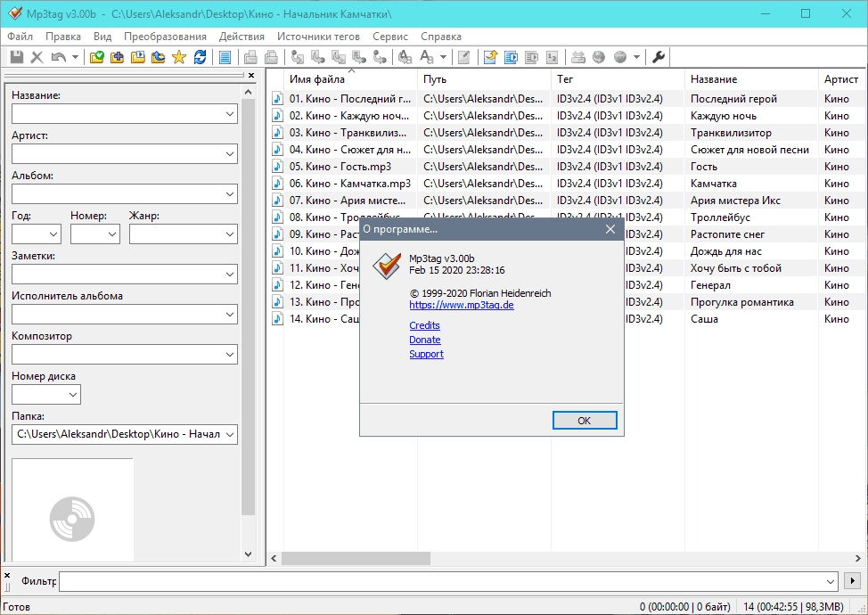Open the Вид menu
Viewport: 868px width, 615px height.
point(102,37)
